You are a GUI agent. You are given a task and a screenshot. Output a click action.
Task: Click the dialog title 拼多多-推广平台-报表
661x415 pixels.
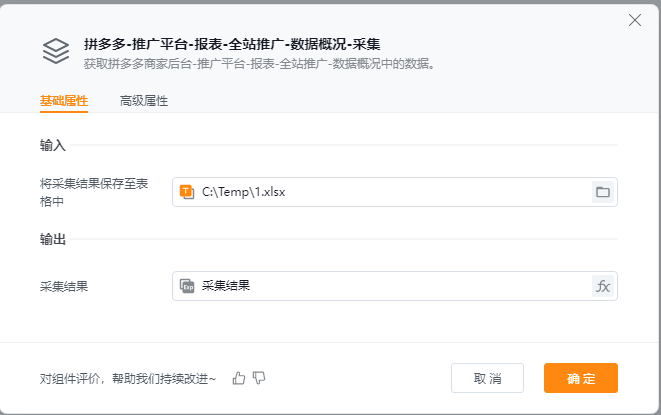[x=232, y=44]
